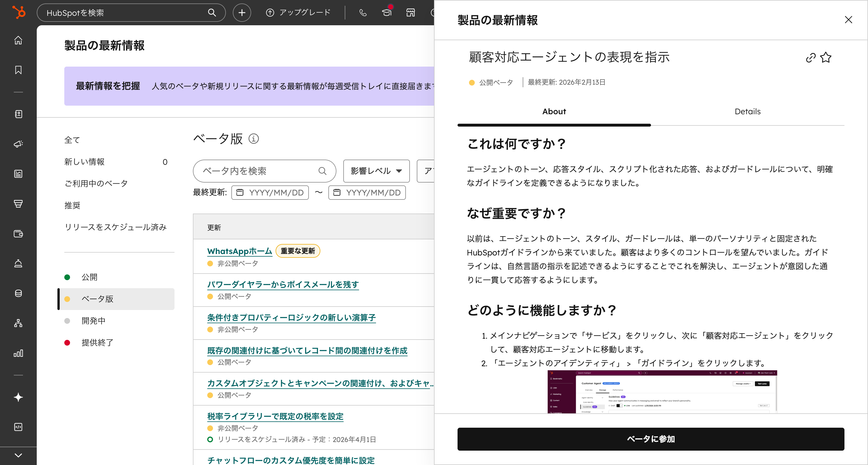
Task: Click the calendar icon in start date field
Action: [240, 192]
